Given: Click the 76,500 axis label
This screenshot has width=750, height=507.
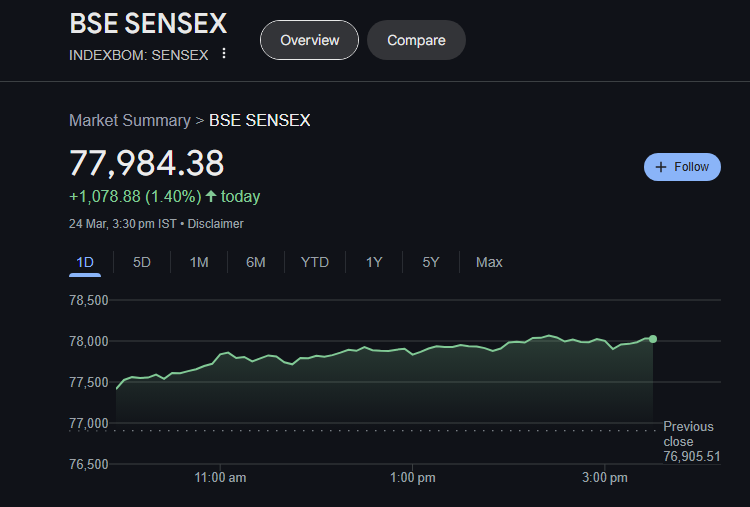Looking at the screenshot, I should click(x=89, y=464).
